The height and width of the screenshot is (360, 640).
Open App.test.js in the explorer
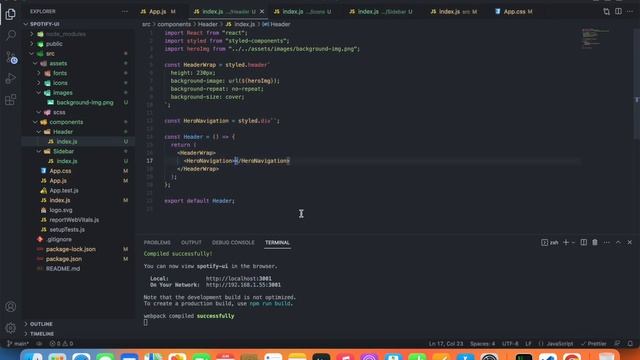tap(64, 191)
